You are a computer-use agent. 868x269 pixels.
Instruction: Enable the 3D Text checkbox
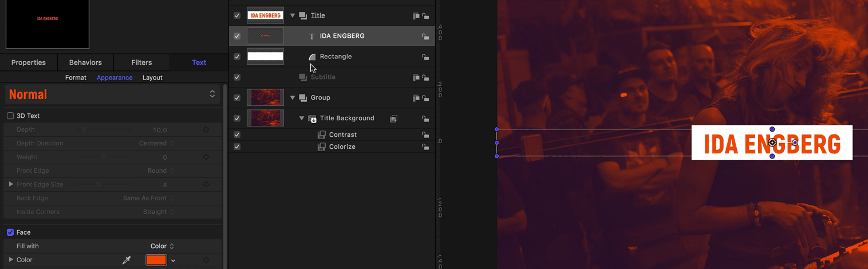pos(10,116)
